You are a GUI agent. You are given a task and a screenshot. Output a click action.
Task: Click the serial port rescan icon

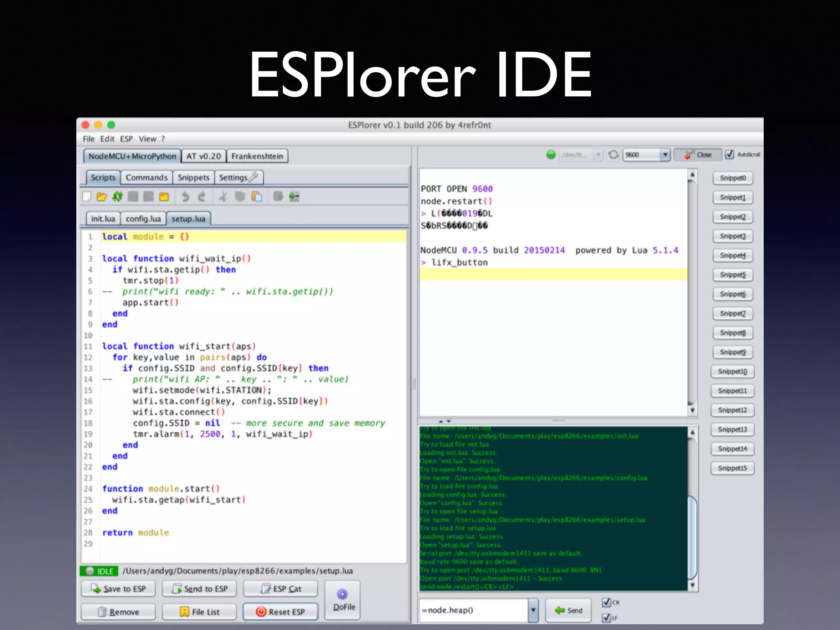[x=613, y=155]
